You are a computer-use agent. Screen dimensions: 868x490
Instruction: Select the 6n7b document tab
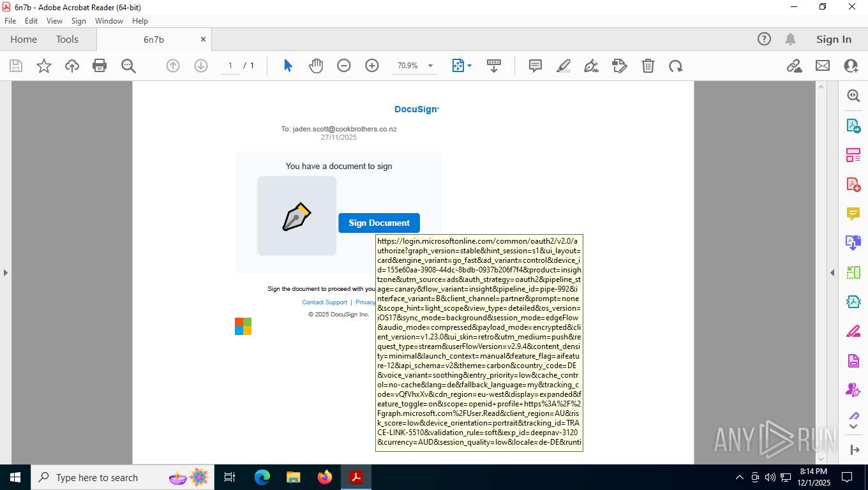154,40
